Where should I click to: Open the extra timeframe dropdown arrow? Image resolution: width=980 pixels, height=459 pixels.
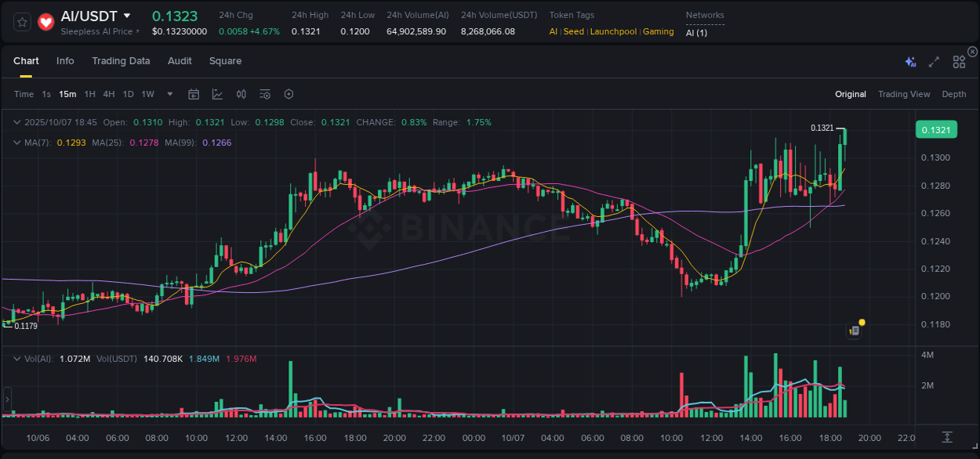coord(169,94)
